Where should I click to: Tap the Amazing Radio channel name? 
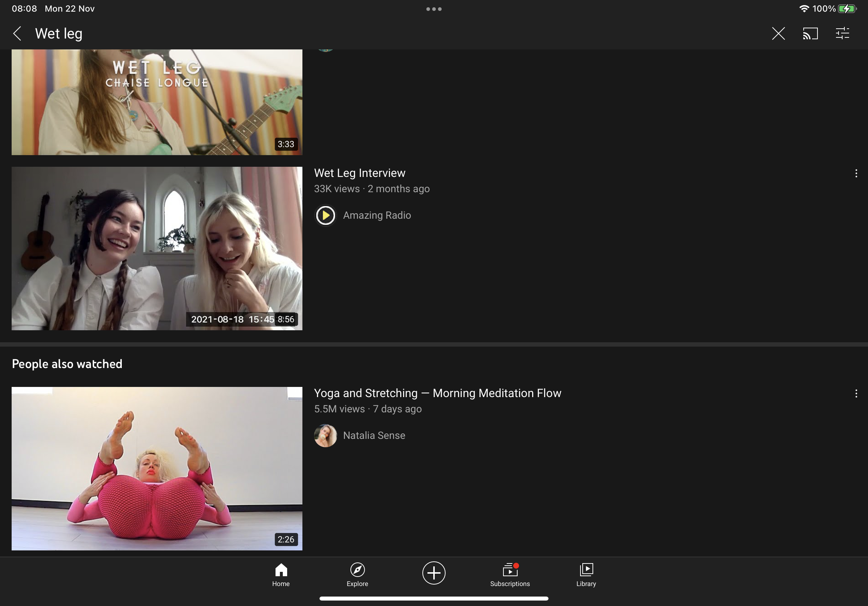(x=377, y=215)
